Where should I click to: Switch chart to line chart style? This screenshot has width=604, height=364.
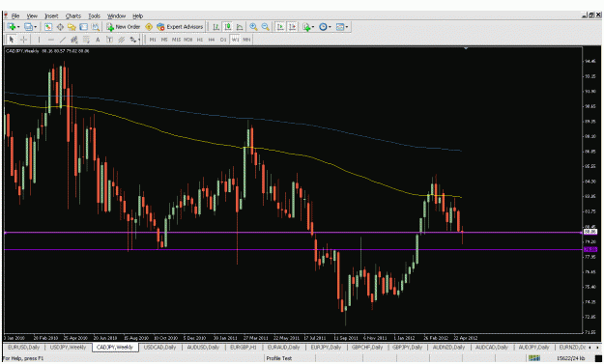coord(240,27)
